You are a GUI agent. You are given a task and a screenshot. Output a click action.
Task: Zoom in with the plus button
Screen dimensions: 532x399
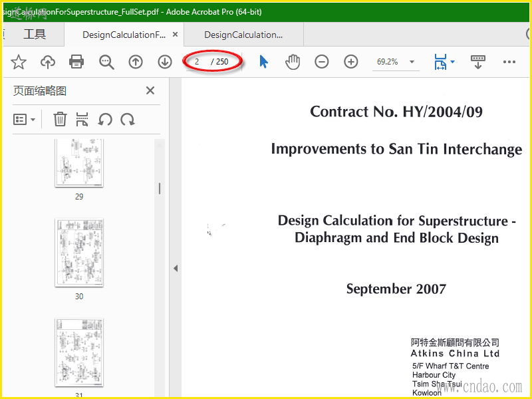click(x=351, y=62)
